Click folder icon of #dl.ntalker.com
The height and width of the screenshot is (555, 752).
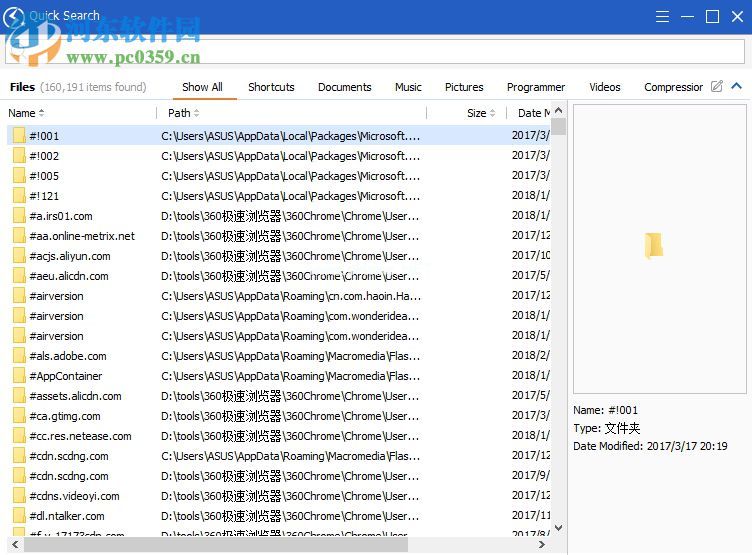[19, 516]
